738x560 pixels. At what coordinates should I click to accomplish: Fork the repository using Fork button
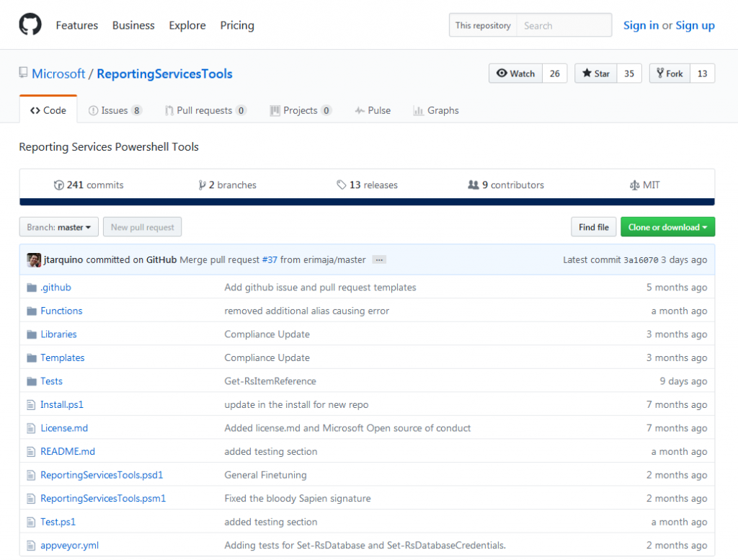(x=670, y=74)
